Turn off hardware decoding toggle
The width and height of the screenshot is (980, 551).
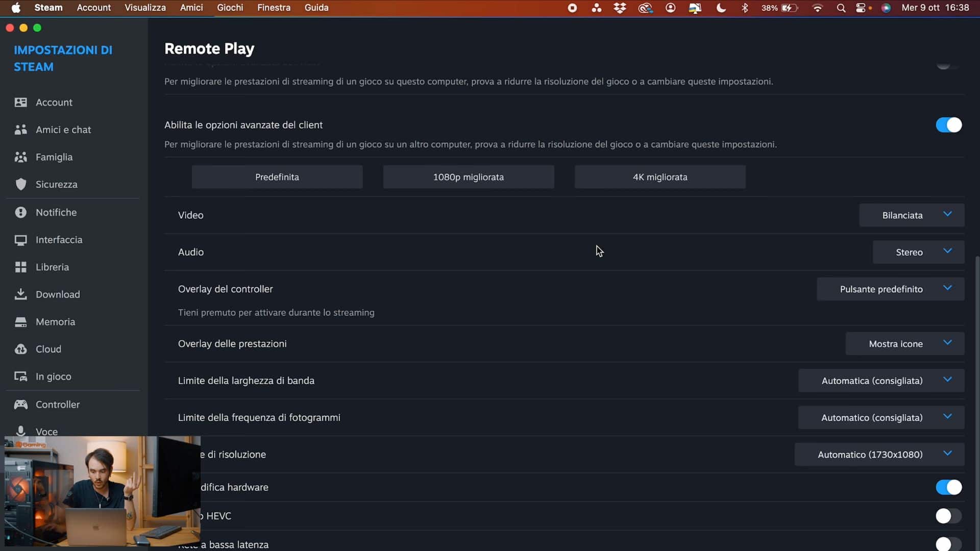(x=948, y=487)
